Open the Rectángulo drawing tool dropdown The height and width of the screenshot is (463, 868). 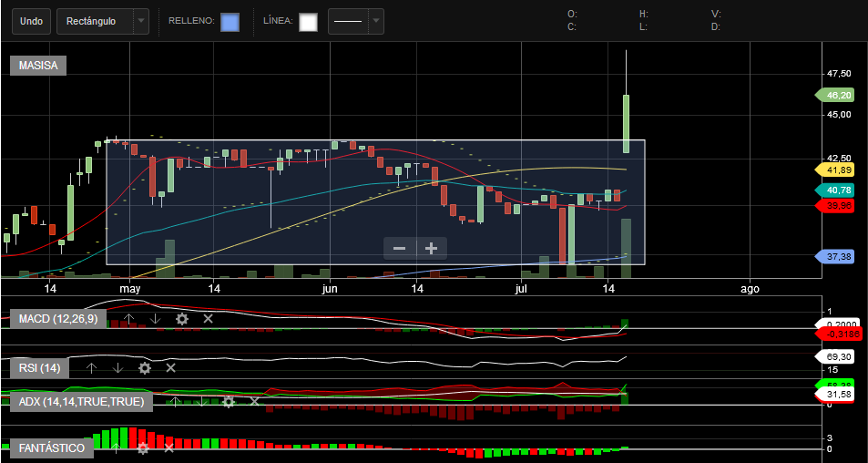pyautogui.click(x=140, y=21)
